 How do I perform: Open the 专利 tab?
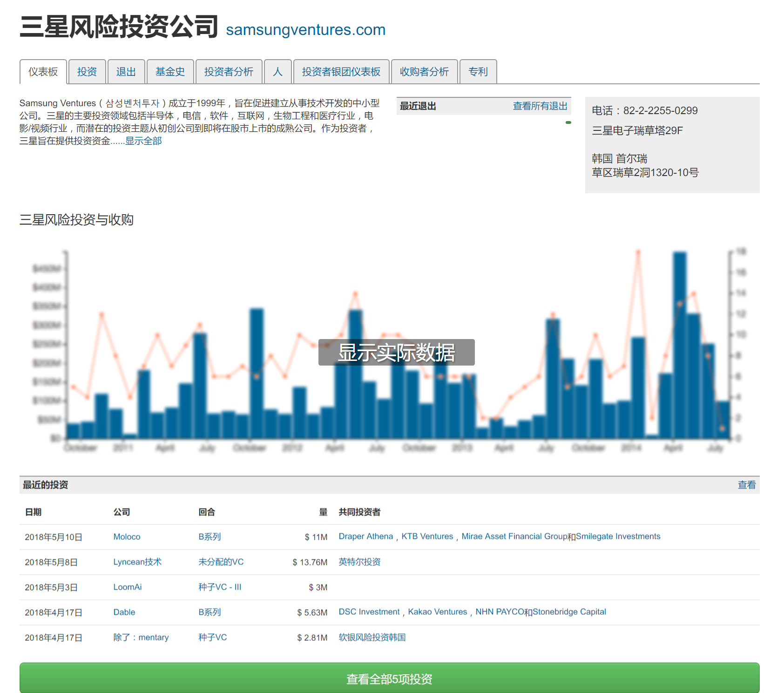click(x=478, y=72)
